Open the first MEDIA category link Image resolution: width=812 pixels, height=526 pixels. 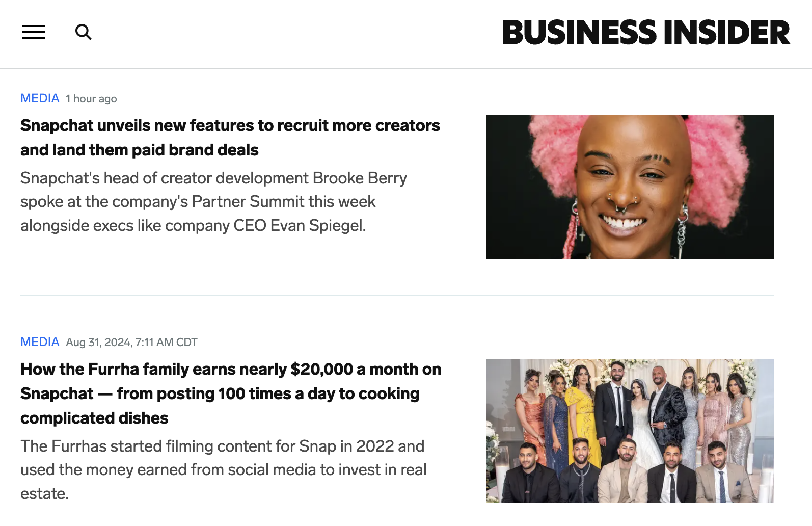40,98
